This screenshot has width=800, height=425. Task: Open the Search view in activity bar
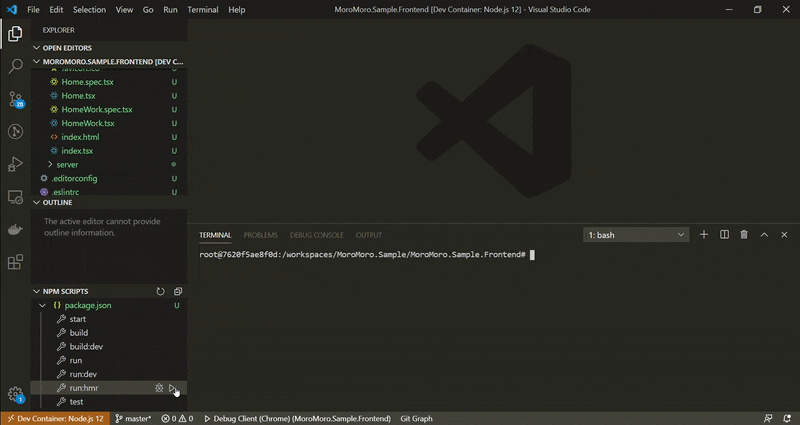pos(15,66)
